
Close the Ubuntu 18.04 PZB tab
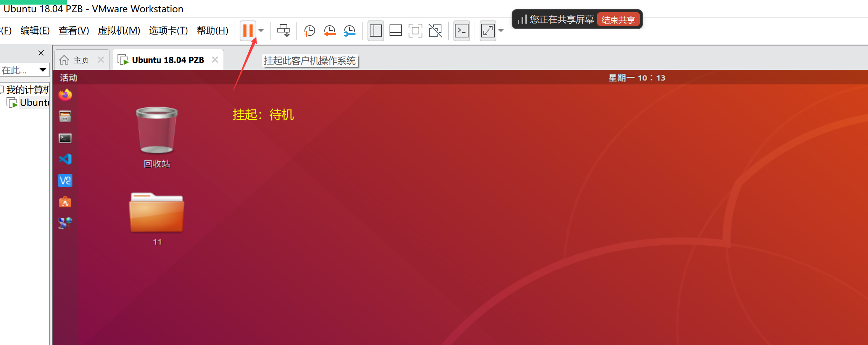pos(215,60)
